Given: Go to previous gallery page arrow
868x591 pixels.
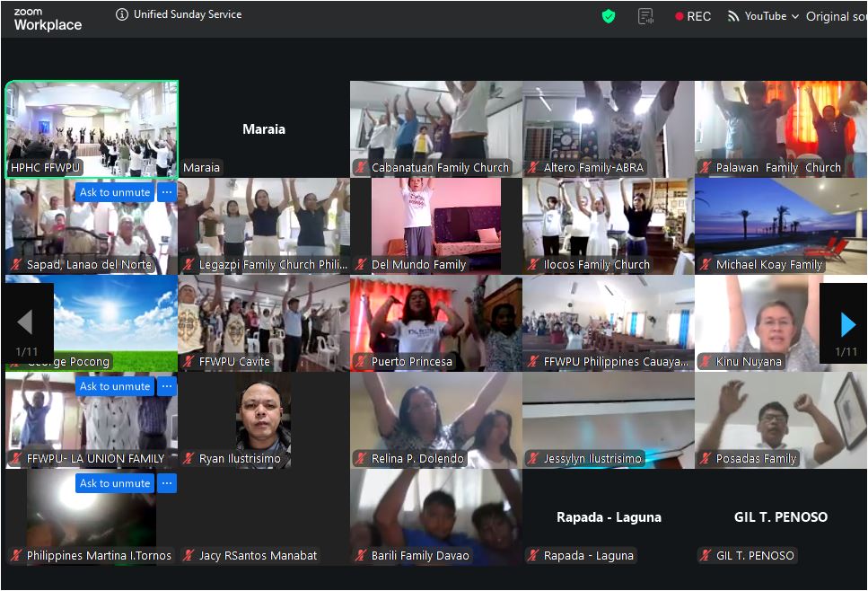Looking at the screenshot, I should pos(24,322).
